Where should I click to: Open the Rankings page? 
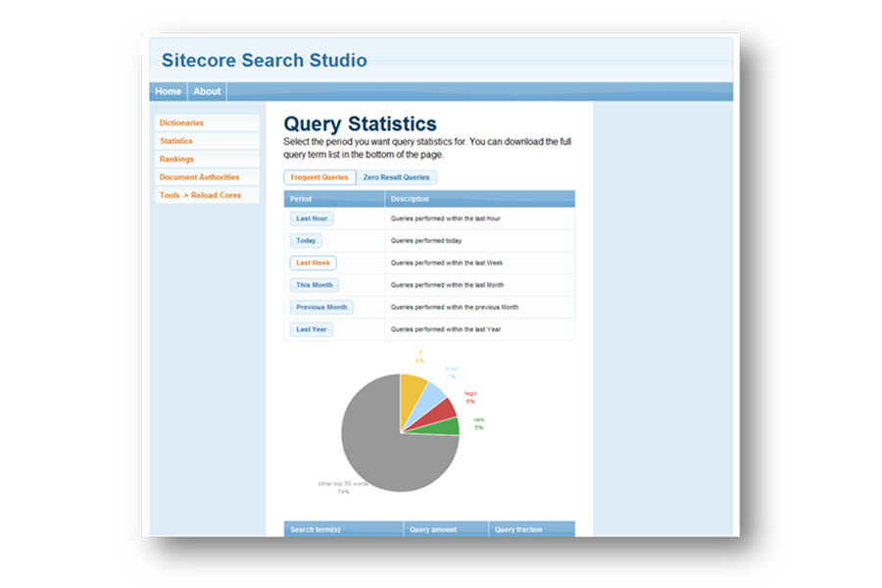coord(176,158)
